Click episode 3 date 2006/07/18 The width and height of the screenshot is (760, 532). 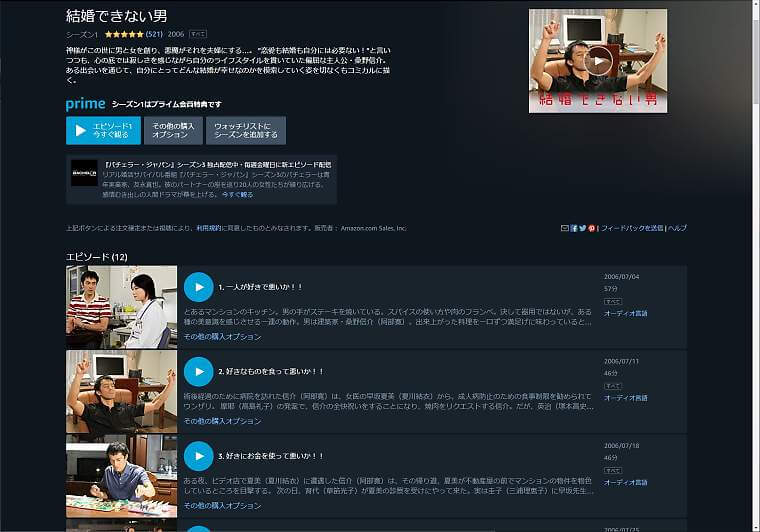point(621,446)
